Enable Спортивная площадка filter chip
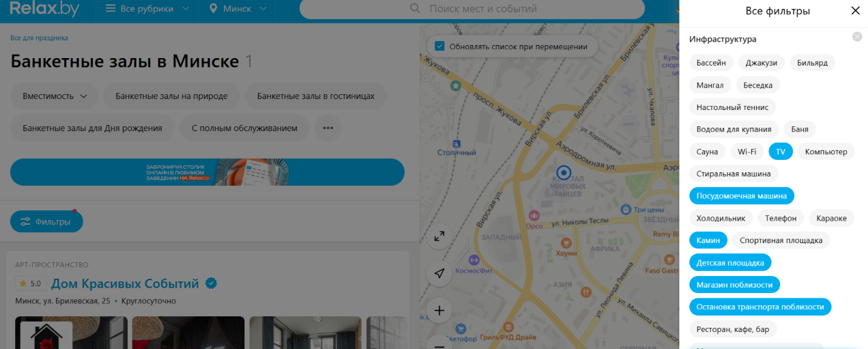The width and height of the screenshot is (868, 349). (781, 240)
